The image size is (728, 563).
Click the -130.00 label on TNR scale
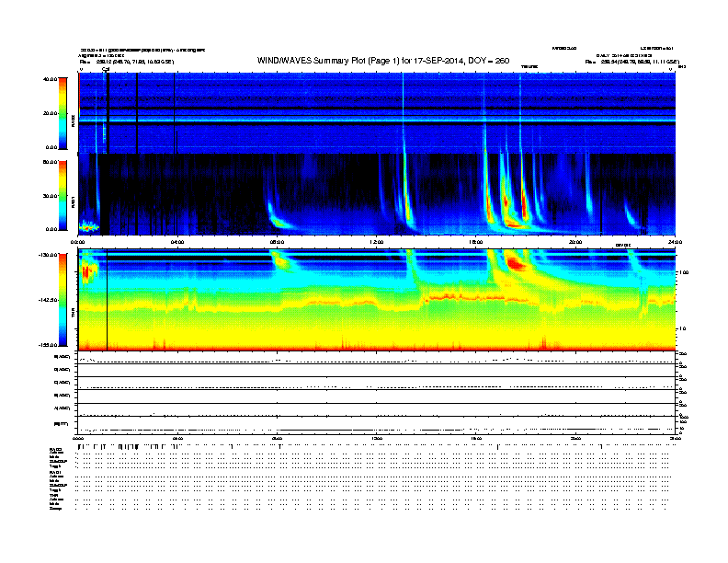click(49, 255)
